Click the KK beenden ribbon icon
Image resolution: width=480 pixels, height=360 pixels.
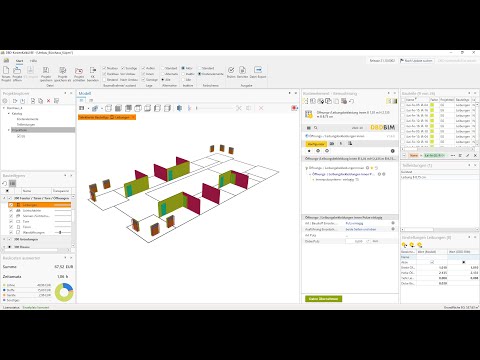(93, 70)
